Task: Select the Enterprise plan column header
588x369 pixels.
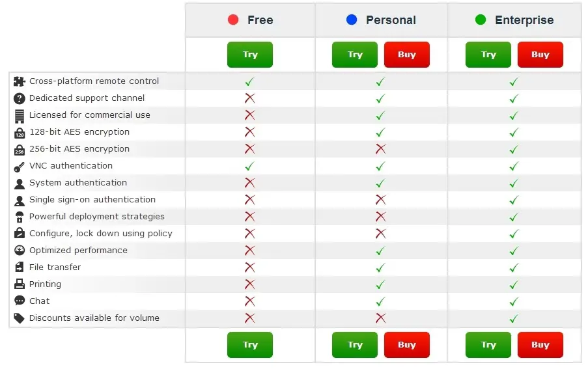Action: coord(514,20)
